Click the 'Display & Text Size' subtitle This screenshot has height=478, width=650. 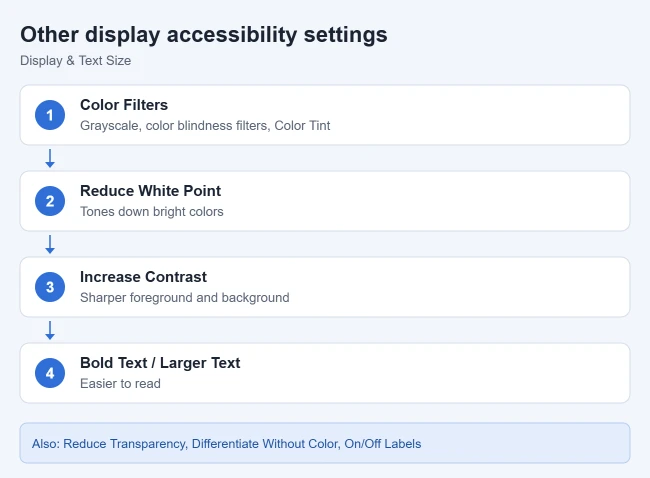pyautogui.click(x=75, y=61)
